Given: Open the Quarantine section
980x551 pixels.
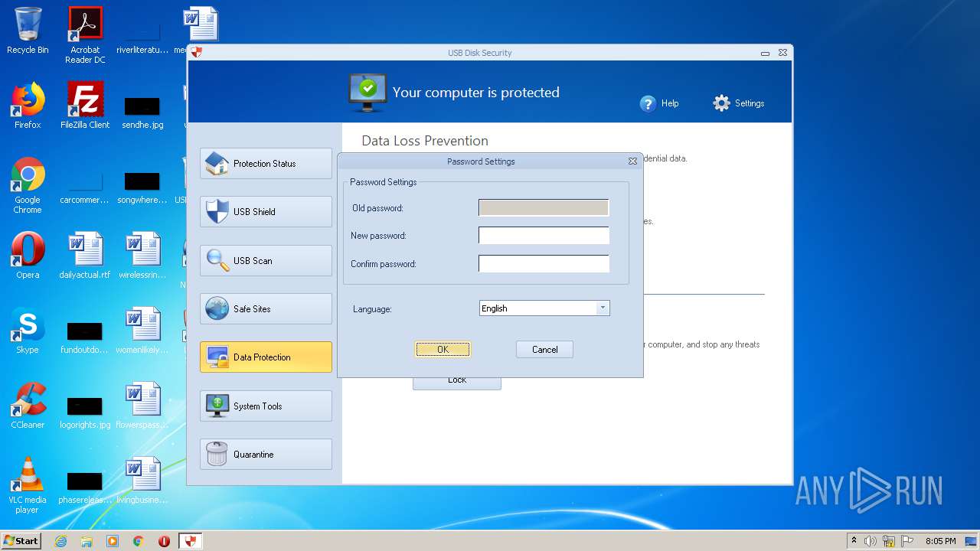Looking at the screenshot, I should (x=266, y=454).
